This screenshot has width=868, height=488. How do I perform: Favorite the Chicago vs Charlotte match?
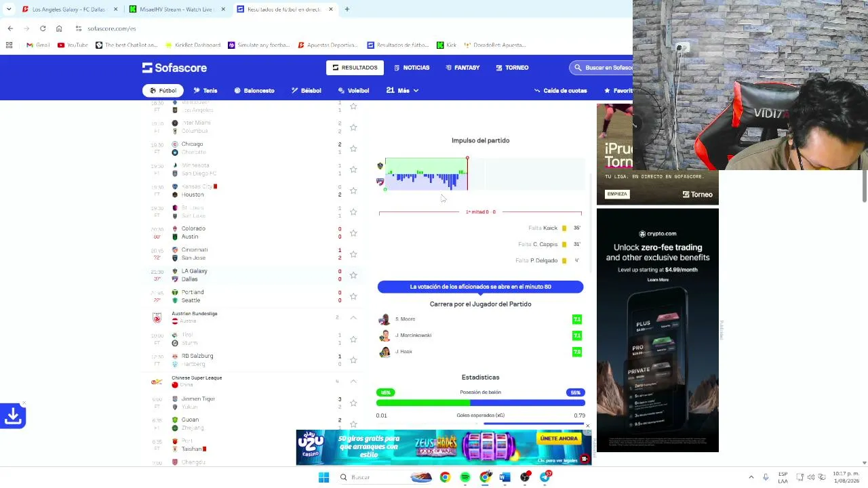(x=353, y=148)
